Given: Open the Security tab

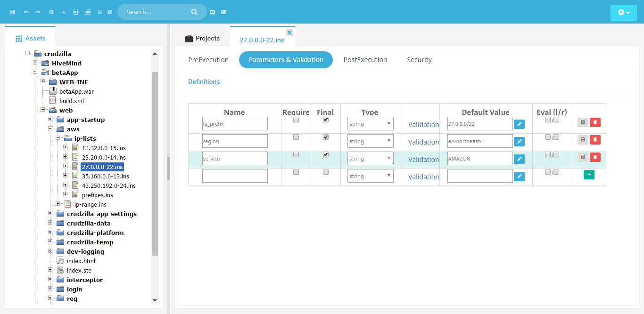Looking at the screenshot, I should 419,60.
